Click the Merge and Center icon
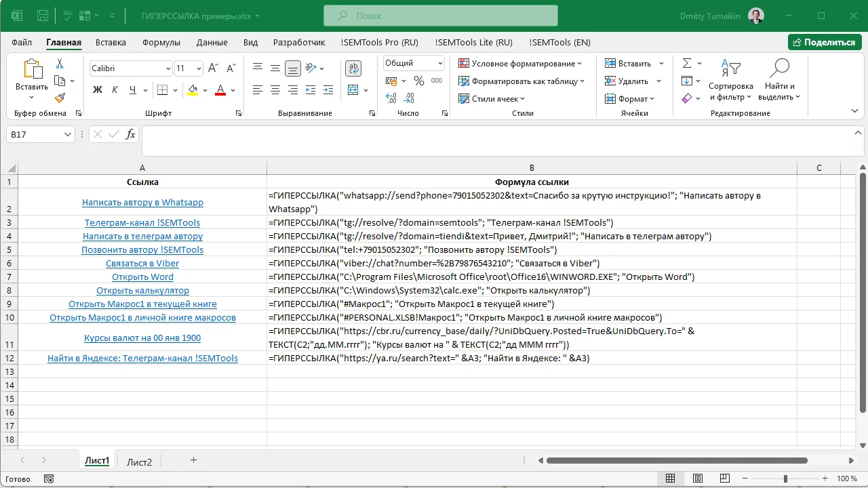 pyautogui.click(x=352, y=89)
